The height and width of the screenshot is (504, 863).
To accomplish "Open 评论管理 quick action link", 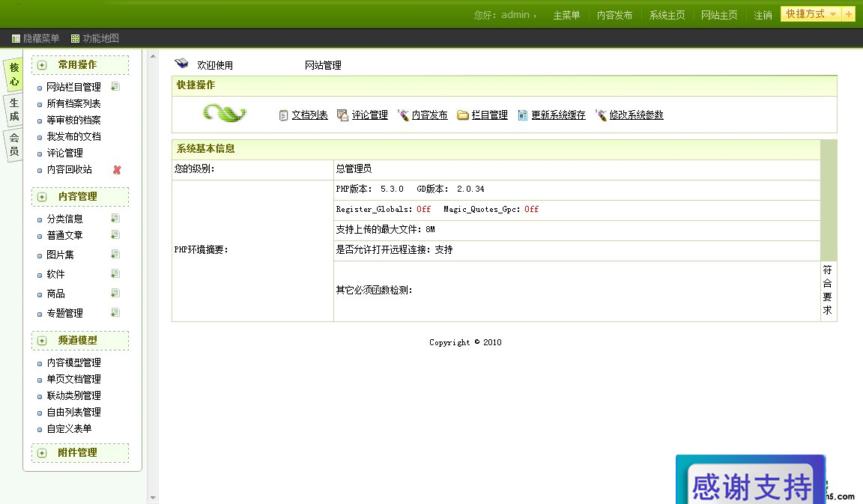I will (x=370, y=115).
